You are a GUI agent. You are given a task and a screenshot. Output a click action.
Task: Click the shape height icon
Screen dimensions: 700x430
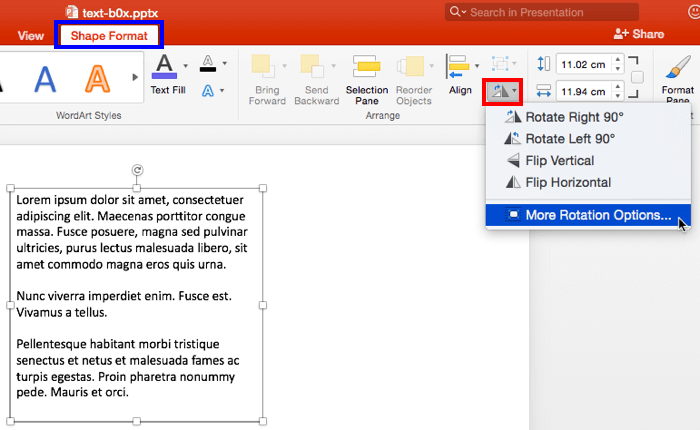(x=543, y=64)
